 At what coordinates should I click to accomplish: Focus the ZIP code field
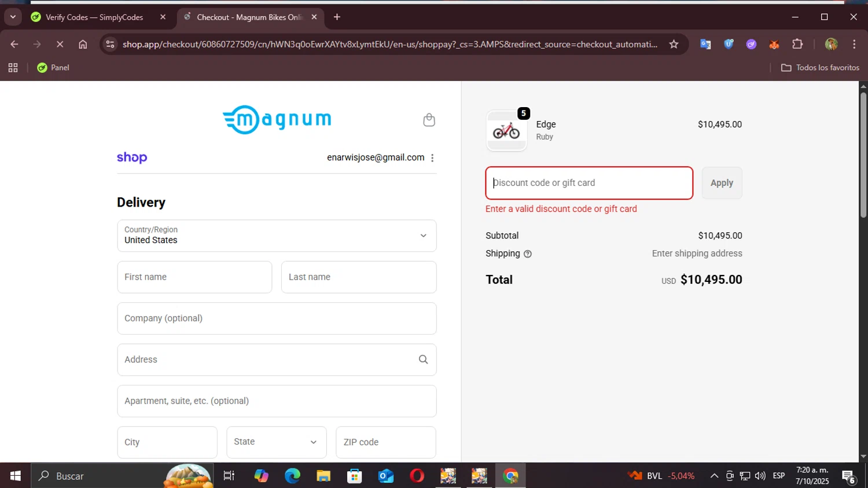(386, 442)
